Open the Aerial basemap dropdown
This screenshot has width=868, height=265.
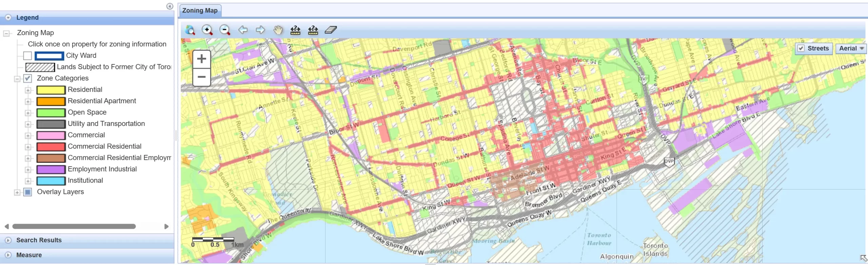(851, 48)
